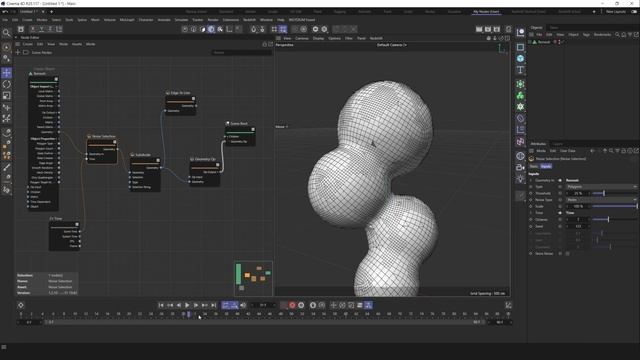Click the autokey button next to record

click(301, 305)
